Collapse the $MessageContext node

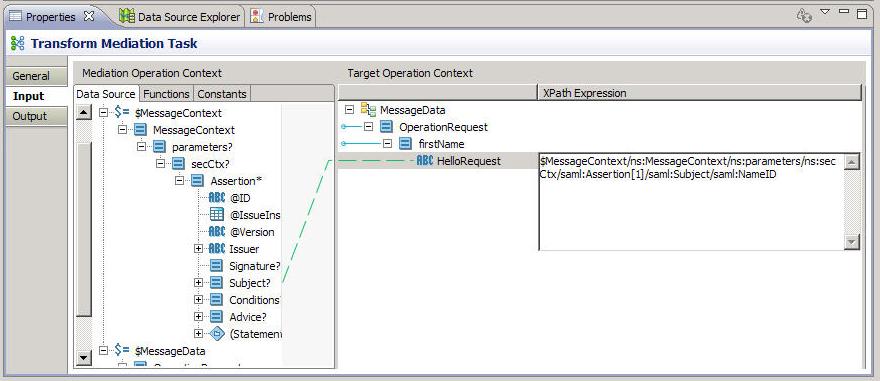103,113
